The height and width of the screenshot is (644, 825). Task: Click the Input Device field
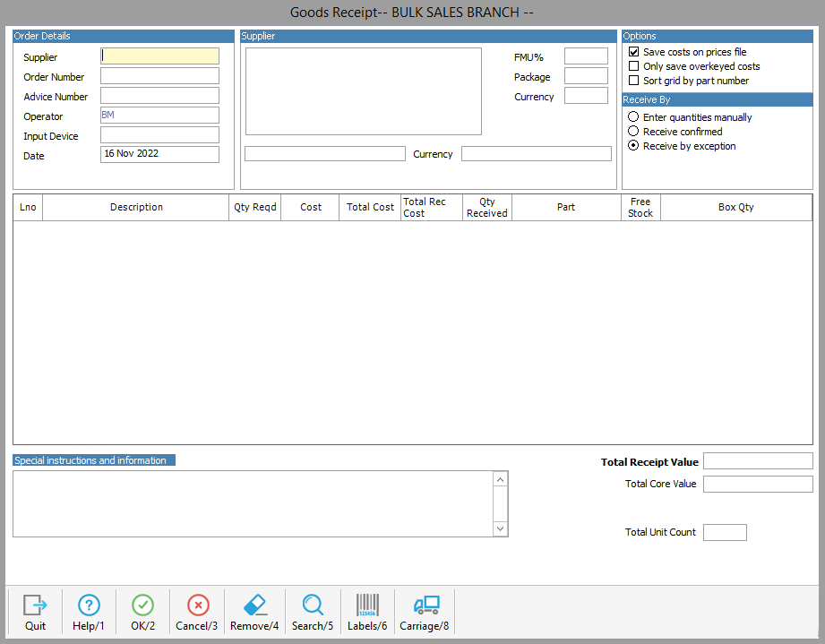coord(160,134)
